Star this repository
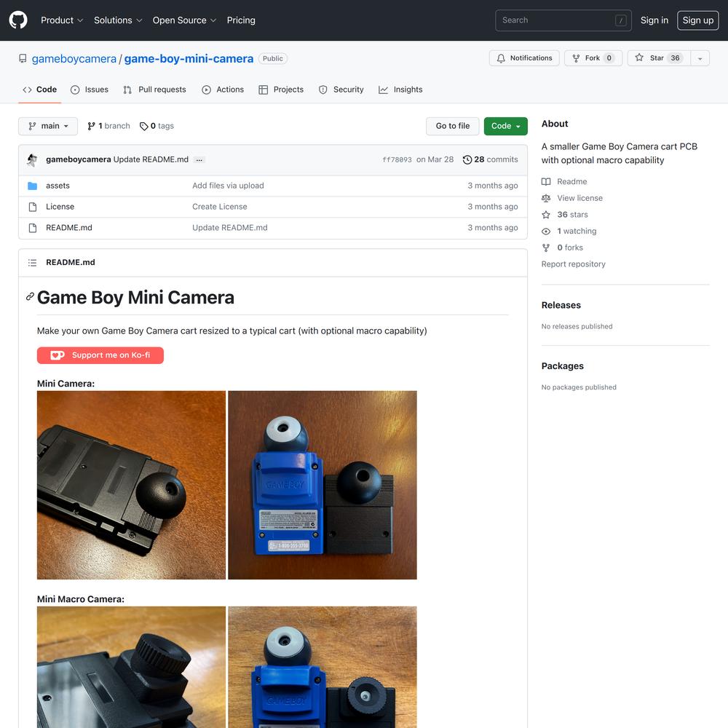Viewport: 728px width, 728px height. [659, 58]
